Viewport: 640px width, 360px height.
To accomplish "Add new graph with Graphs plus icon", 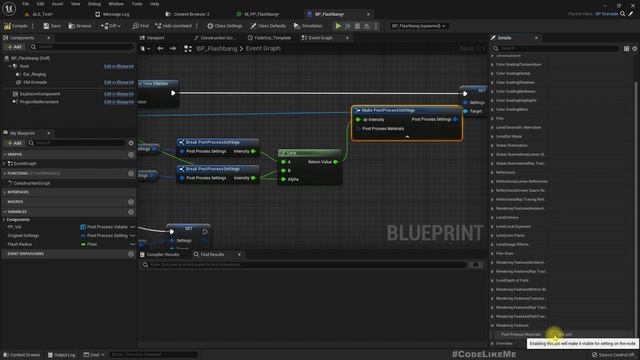I will pos(131,154).
